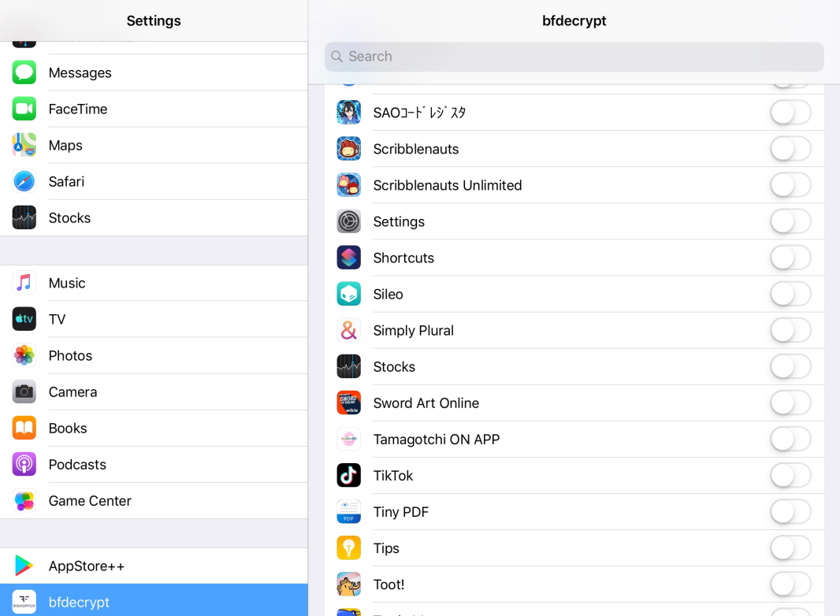This screenshot has width=840, height=616.
Task: Open Messages settings in sidebar
Action: pos(80,72)
